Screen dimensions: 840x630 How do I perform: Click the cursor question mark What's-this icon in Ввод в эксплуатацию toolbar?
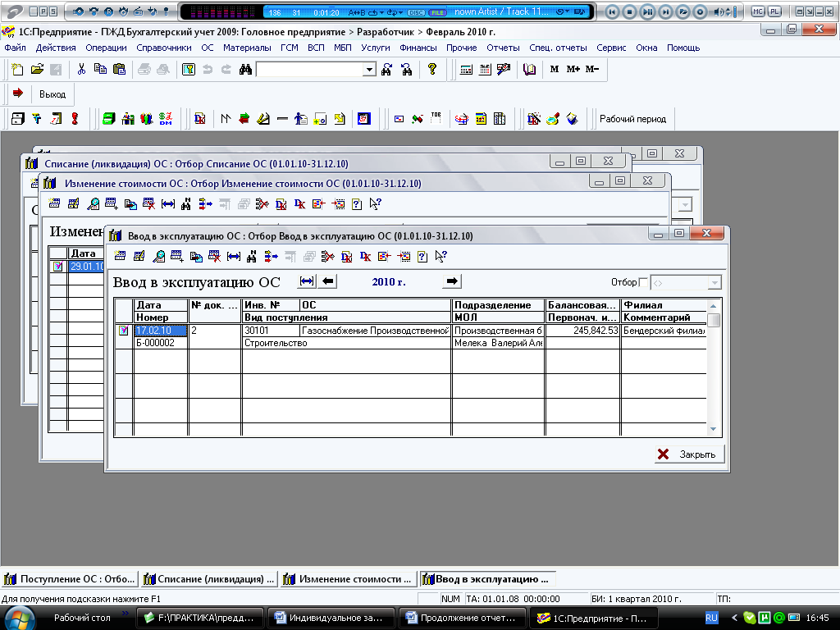441,257
